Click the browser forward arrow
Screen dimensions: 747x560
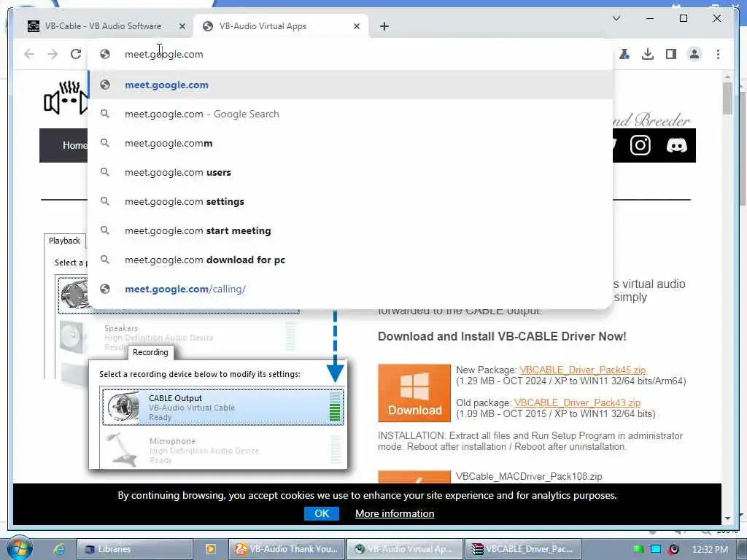[53, 54]
